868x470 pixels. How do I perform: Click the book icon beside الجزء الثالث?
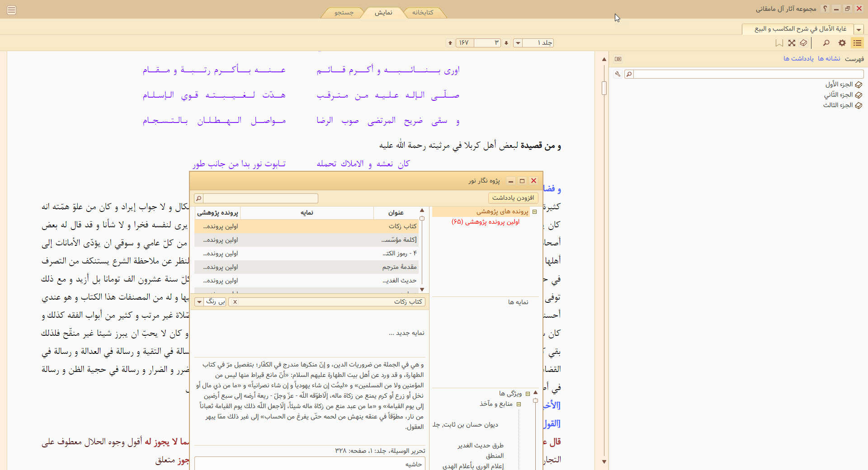(x=859, y=105)
